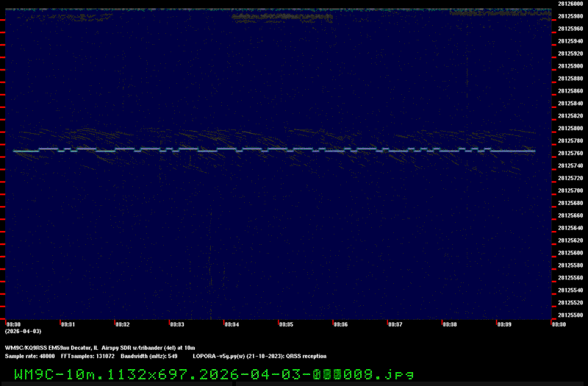Click the (2026-04-03) date label
Viewport: 588px width, 386px height.
point(23,331)
